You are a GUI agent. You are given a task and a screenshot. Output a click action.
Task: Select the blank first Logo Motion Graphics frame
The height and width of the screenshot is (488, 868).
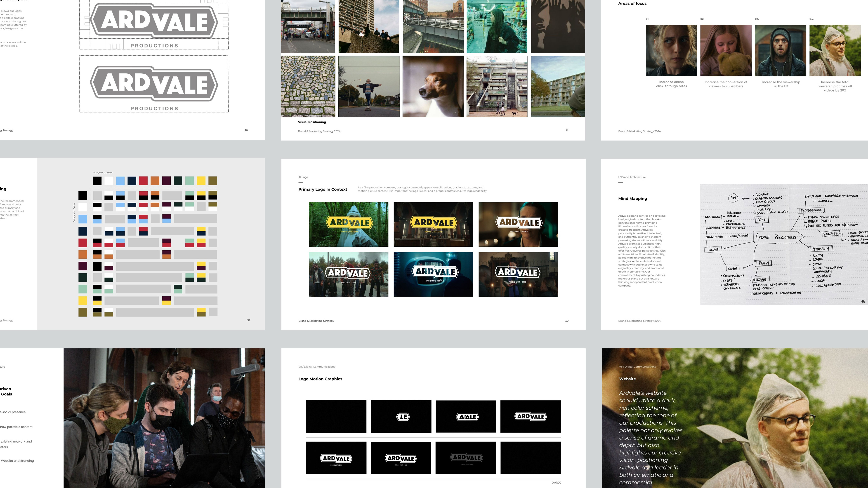pyautogui.click(x=336, y=416)
